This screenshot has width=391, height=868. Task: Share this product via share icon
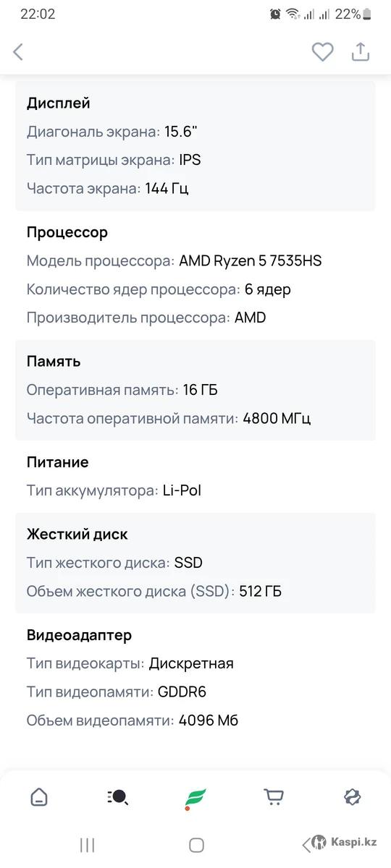click(361, 52)
